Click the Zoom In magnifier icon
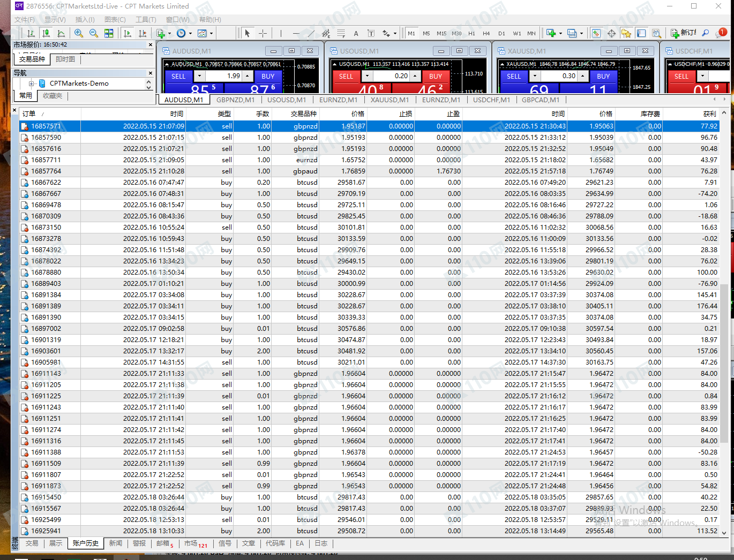734x560 pixels. pyautogui.click(x=79, y=33)
